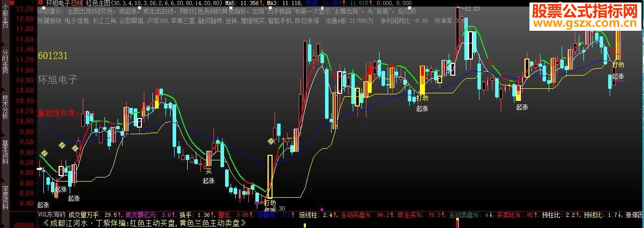Click the second yellow diamond signal near 9.40
The image size is (644, 228).
point(63,145)
